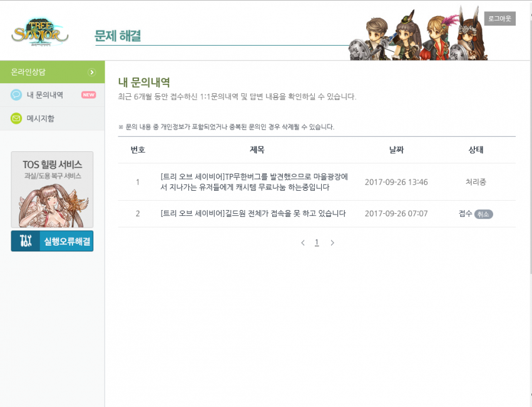Viewport: 532px width, 407px height.
Task: Click the pink NEW badge in sidebar
Action: click(x=88, y=95)
